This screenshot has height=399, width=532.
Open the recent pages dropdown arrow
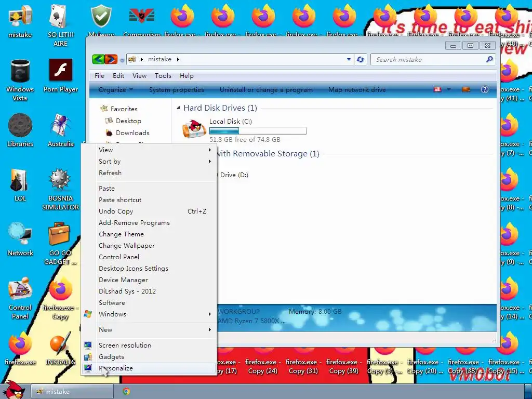122,60
